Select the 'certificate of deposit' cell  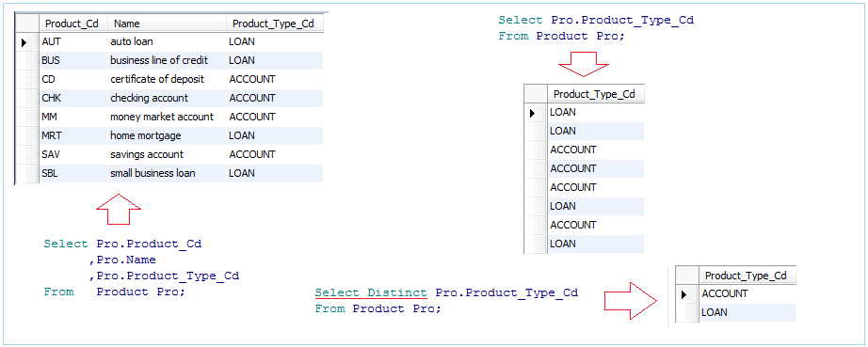pyautogui.click(x=168, y=79)
